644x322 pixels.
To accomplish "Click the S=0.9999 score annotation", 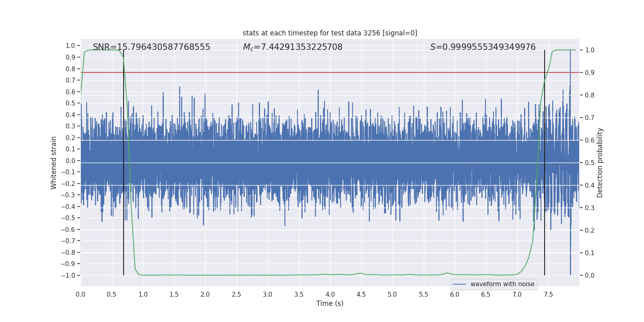I will tap(483, 47).
